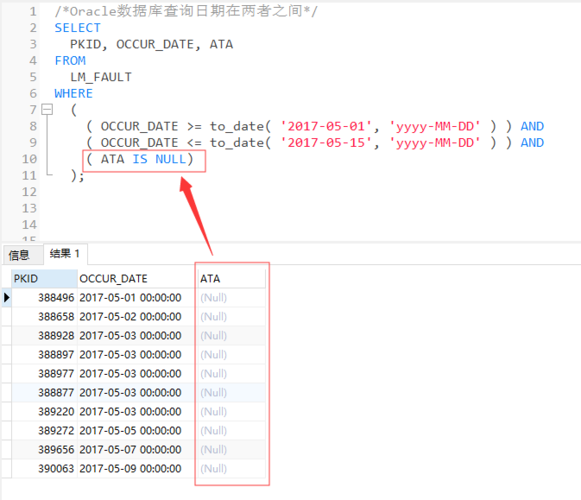
Task: Select PKID cell 390063
Action: 44,468
